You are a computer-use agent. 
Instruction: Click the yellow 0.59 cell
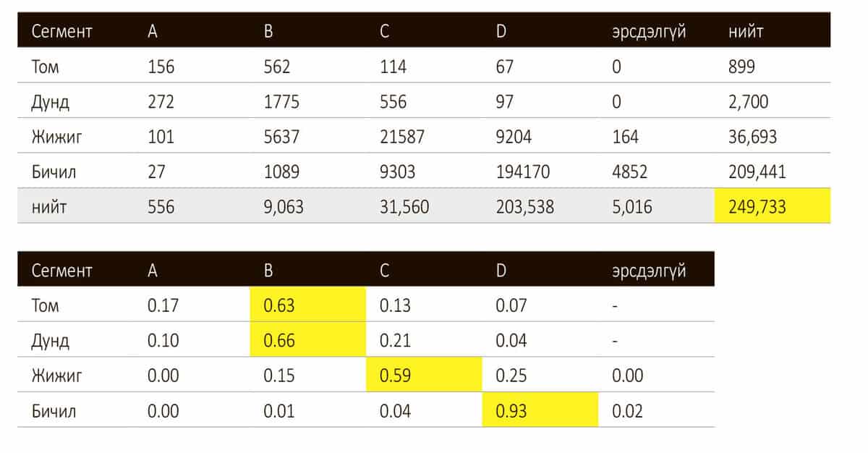424,376
